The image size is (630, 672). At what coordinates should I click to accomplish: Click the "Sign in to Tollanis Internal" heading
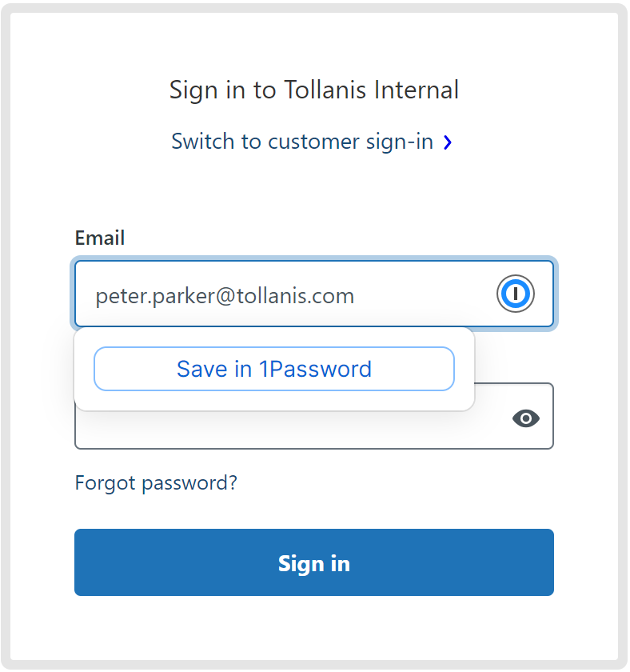point(313,90)
